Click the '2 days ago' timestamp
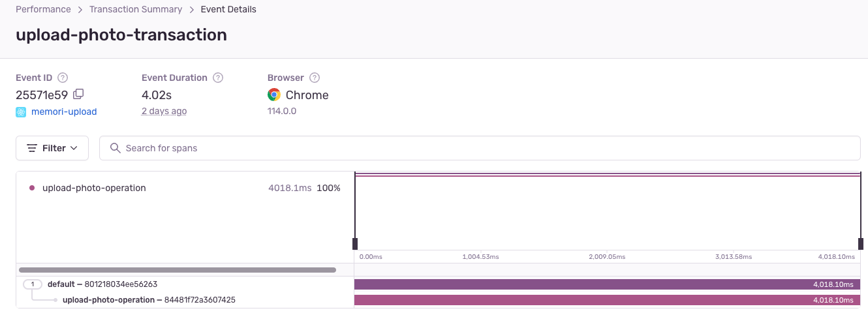Image resolution: width=868 pixels, height=315 pixels. [164, 112]
